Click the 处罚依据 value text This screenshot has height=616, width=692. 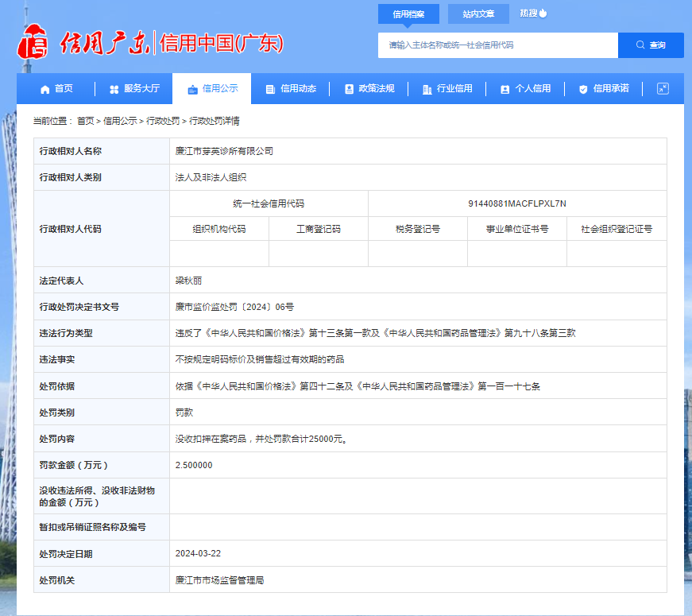[x=358, y=386]
